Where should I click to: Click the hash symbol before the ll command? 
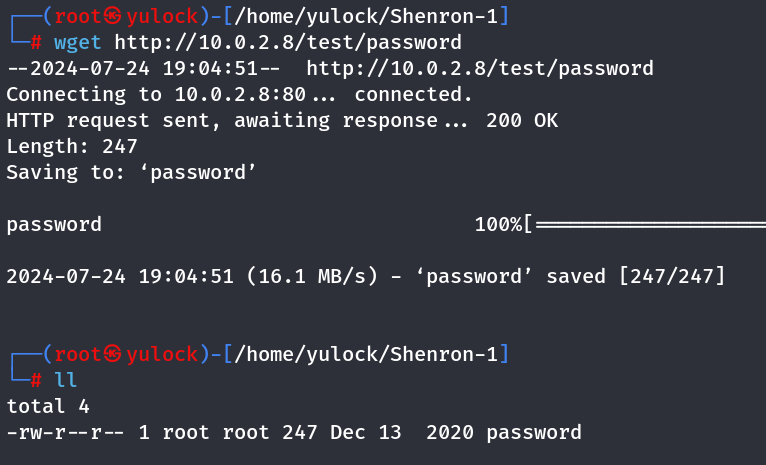pos(36,380)
